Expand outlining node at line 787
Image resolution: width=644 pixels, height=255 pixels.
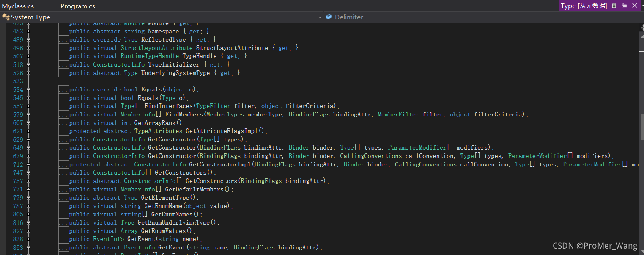pos(28,206)
